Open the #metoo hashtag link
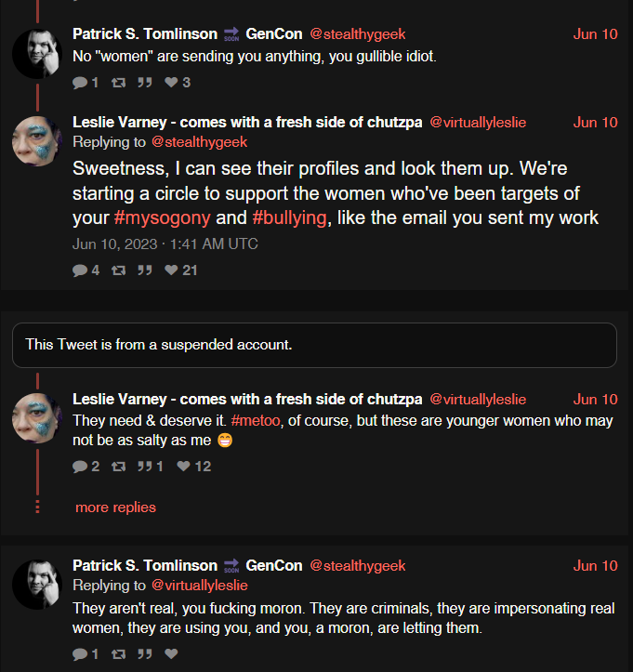 coord(256,420)
